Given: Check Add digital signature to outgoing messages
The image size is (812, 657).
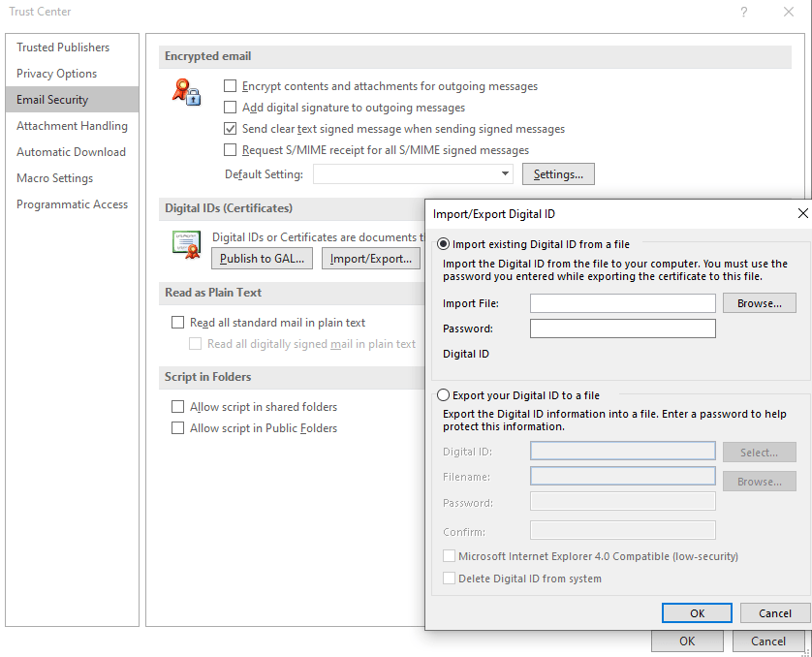Looking at the screenshot, I should pos(231,108).
